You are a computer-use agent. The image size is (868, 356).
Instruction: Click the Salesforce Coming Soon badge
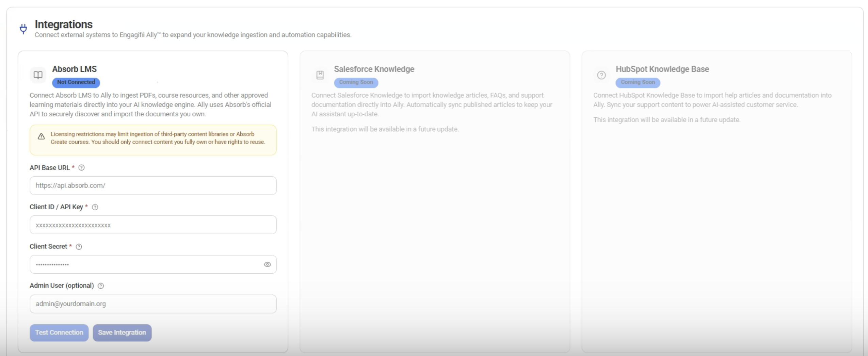(356, 82)
